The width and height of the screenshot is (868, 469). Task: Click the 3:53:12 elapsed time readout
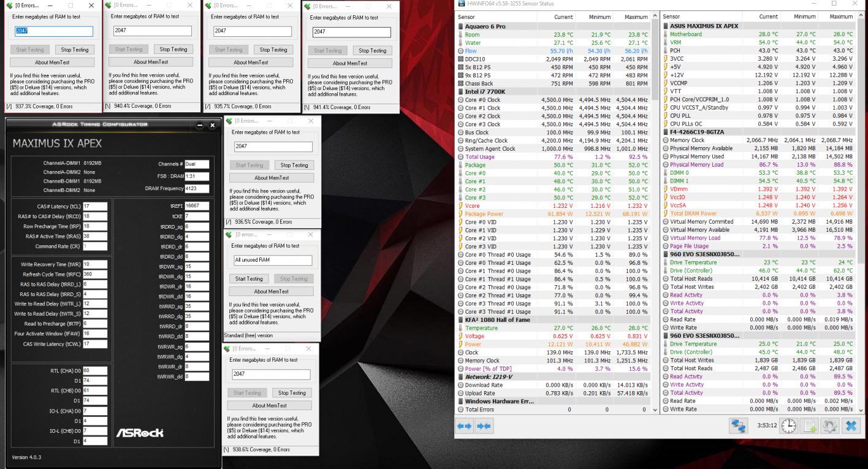click(767, 425)
